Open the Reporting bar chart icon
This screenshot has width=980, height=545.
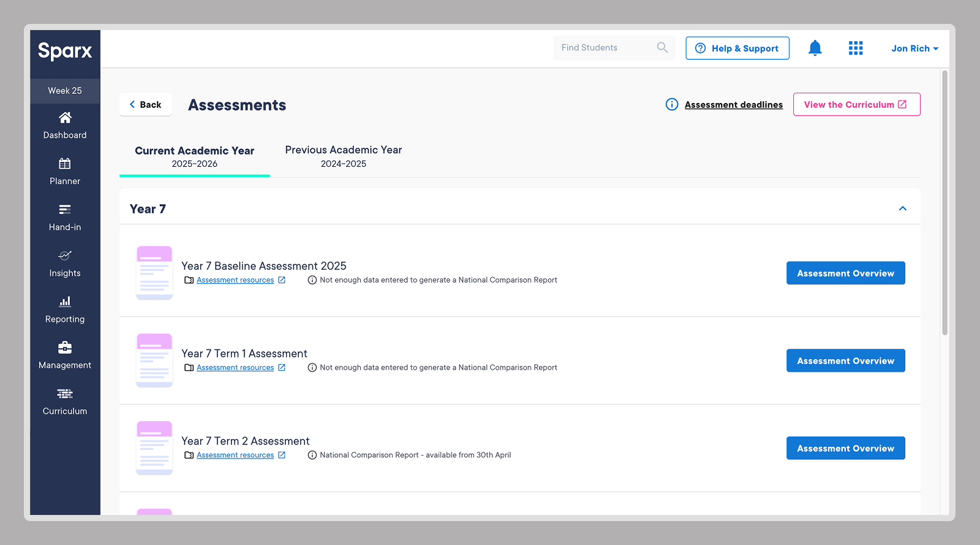coord(65,302)
